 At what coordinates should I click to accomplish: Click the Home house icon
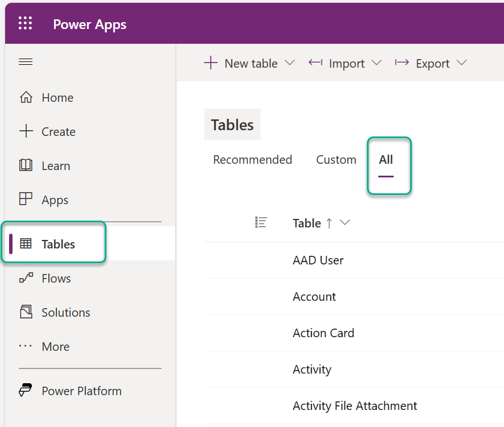pos(26,97)
